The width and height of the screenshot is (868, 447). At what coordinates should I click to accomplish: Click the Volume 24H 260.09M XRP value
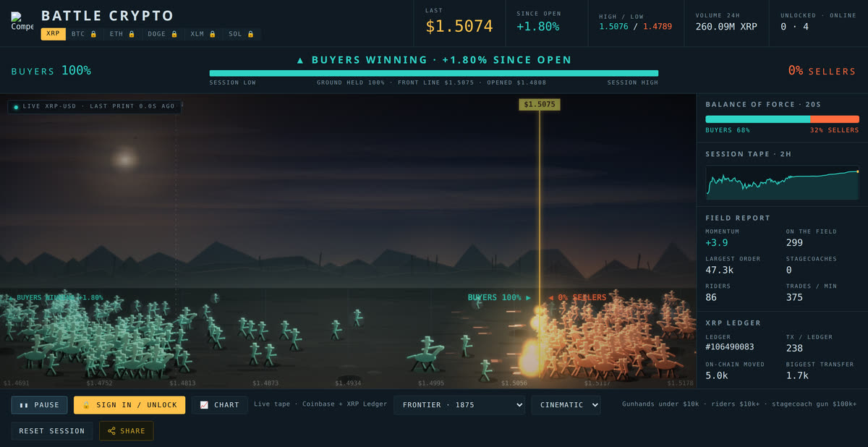726,27
